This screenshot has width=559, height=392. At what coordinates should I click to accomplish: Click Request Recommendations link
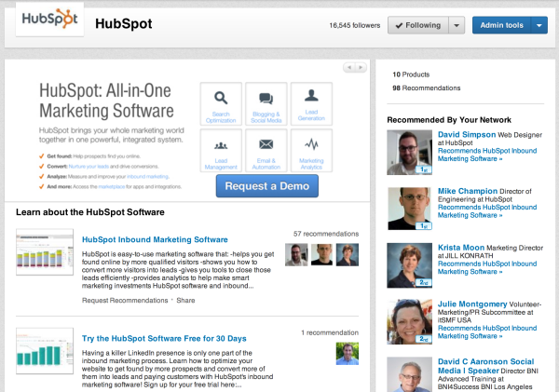point(125,301)
